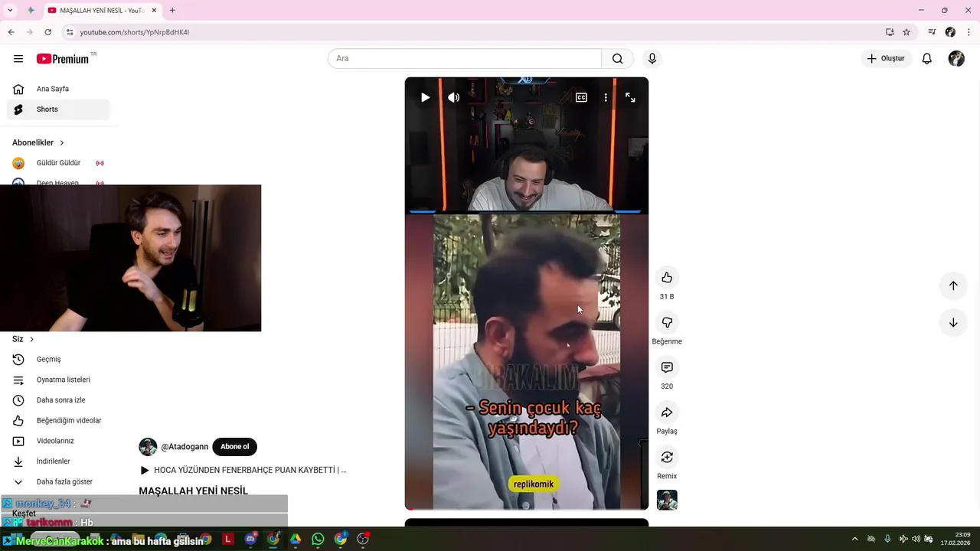Click the search magnifier button
This screenshot has height=551, width=980.
[x=617, y=59]
